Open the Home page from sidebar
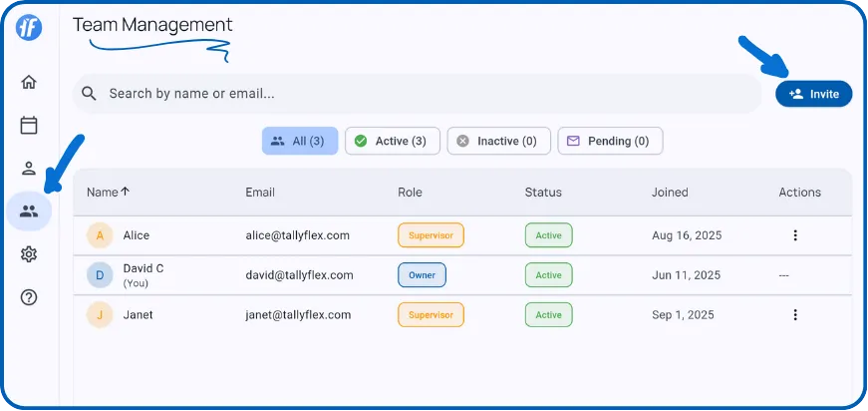 pos(29,82)
